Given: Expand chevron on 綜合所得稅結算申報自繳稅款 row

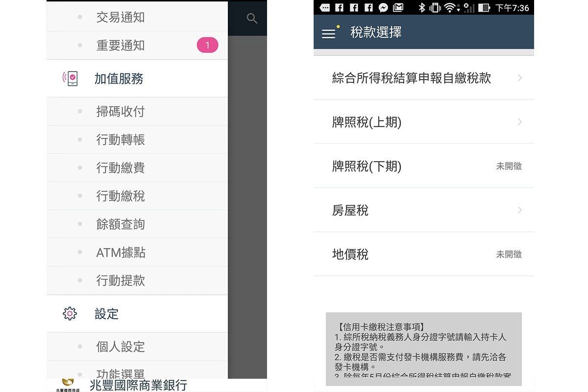Looking at the screenshot, I should coord(519,78).
